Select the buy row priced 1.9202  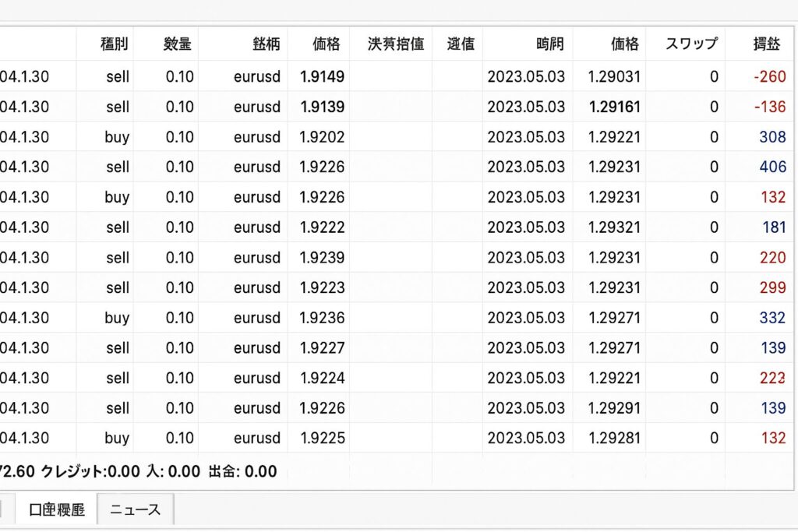pos(117,137)
